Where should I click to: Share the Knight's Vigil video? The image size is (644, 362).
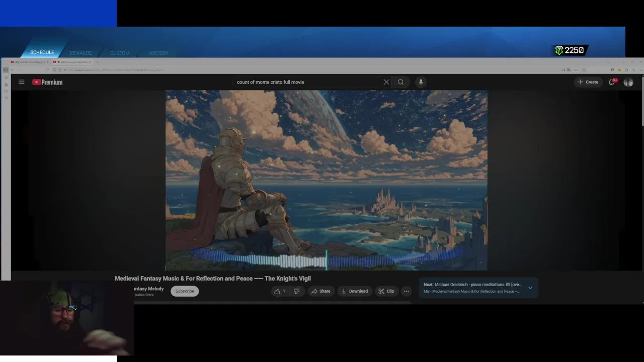click(x=320, y=291)
